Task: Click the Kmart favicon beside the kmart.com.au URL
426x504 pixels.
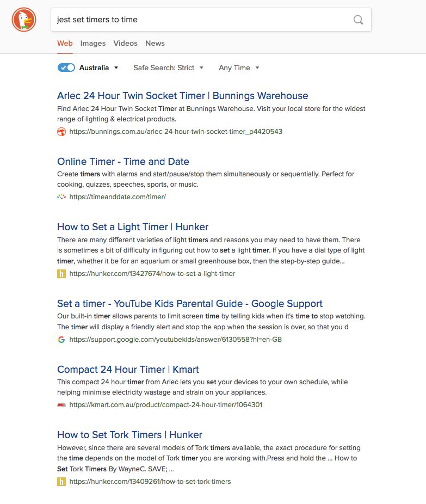Action: 61,405
